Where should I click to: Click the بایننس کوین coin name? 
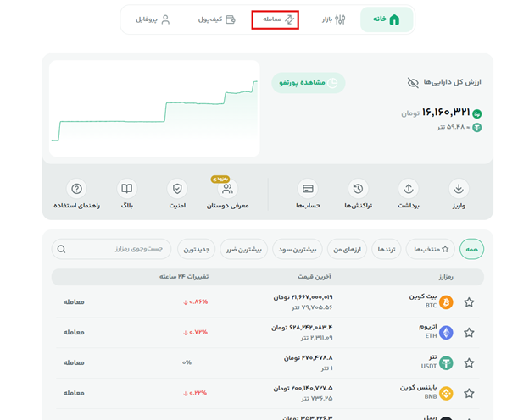[418, 388]
